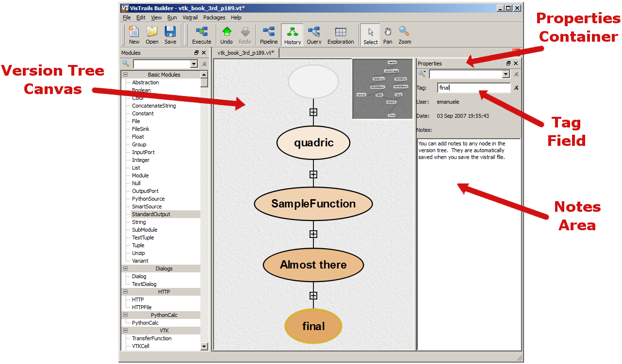Image resolution: width=622 pixels, height=364 pixels.
Task: Save the vistrail using the Save icon
Action: [170, 35]
